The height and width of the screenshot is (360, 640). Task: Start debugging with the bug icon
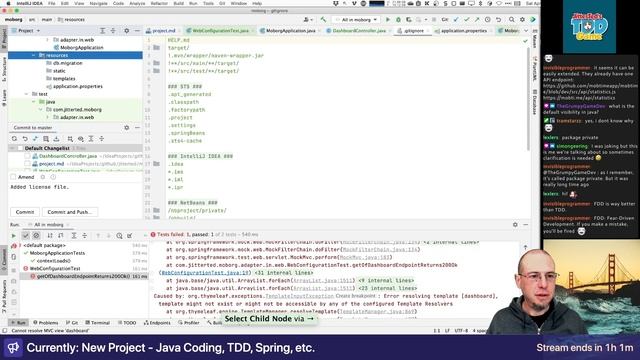click(398, 19)
